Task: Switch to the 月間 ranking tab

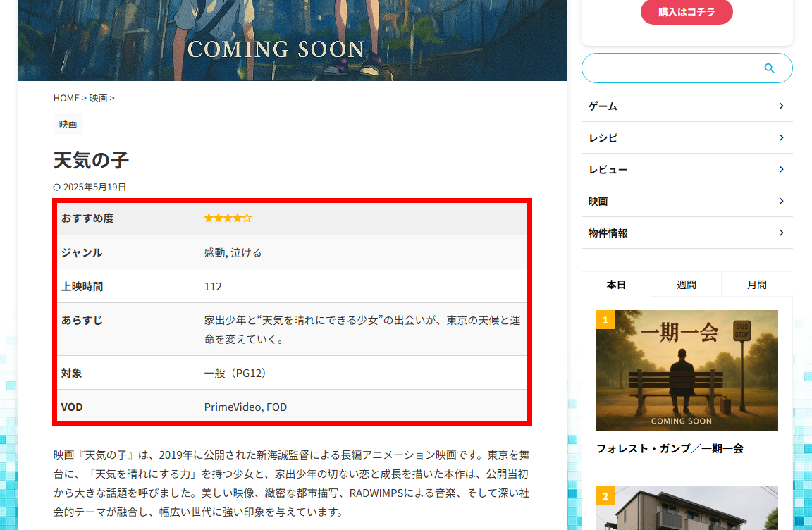Action: [x=756, y=284]
